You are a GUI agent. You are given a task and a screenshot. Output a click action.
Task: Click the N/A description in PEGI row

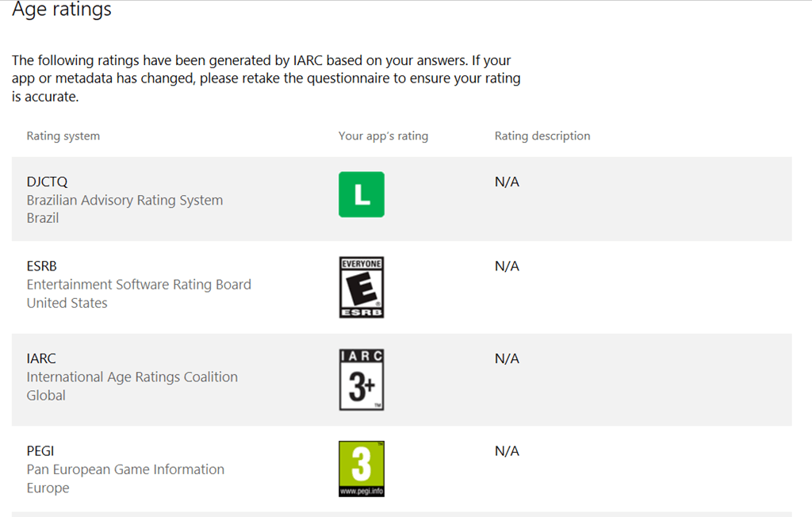507,451
